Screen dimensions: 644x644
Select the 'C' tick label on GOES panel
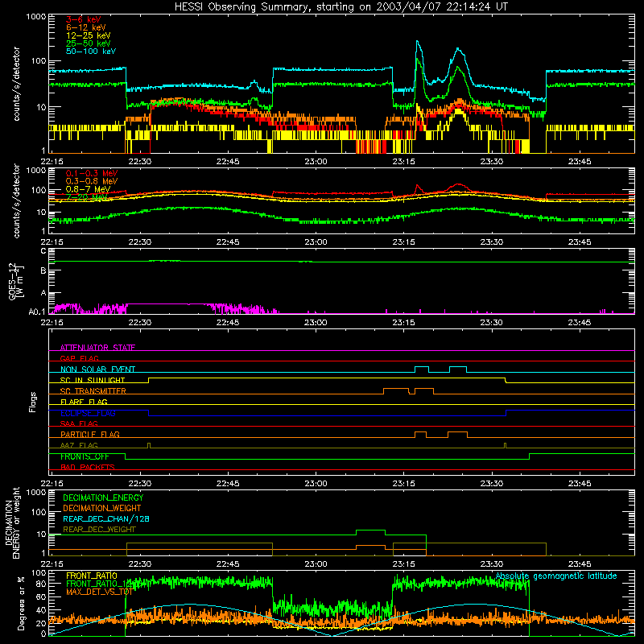[43, 251]
